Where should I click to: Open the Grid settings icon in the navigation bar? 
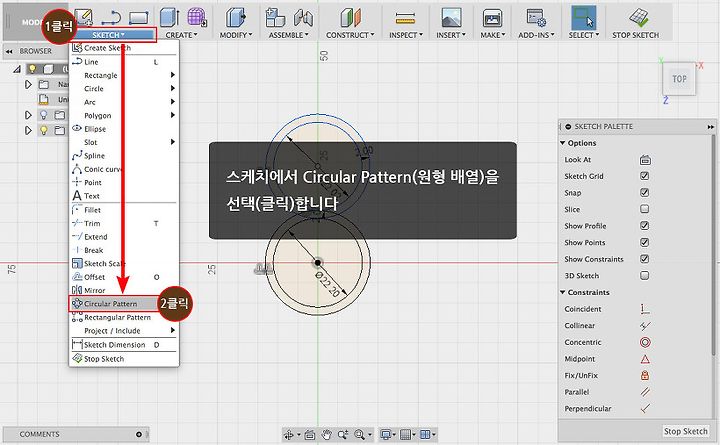point(405,434)
